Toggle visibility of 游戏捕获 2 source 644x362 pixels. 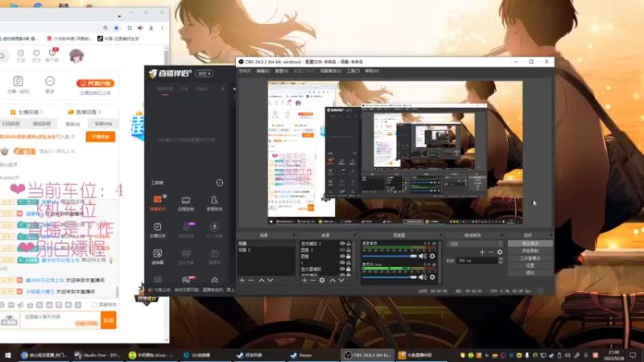coord(342,244)
